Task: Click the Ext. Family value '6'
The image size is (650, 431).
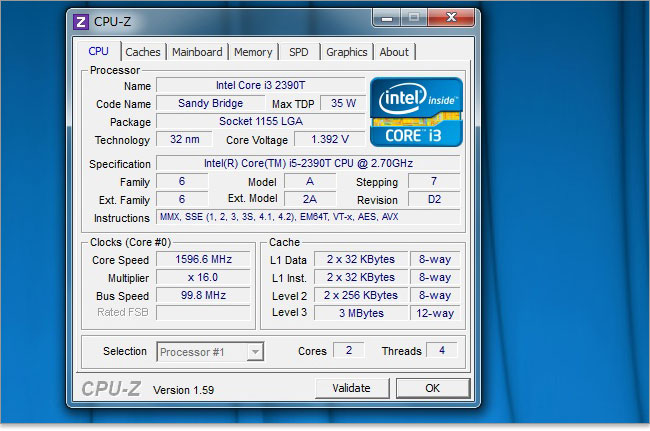Action: click(x=182, y=199)
